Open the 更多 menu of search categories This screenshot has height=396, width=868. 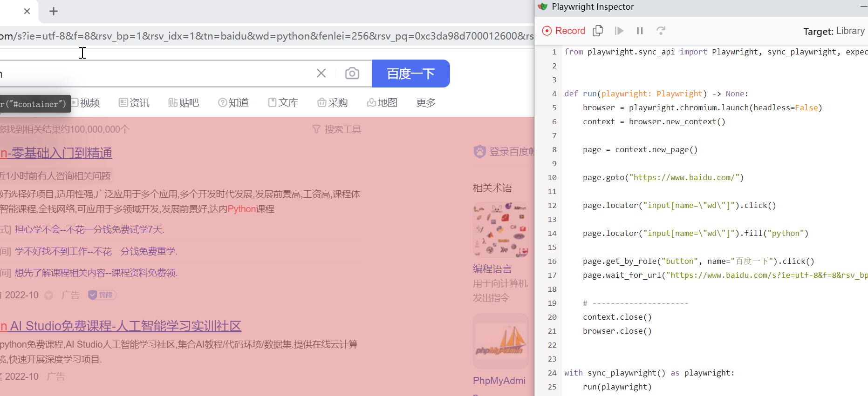coord(426,102)
